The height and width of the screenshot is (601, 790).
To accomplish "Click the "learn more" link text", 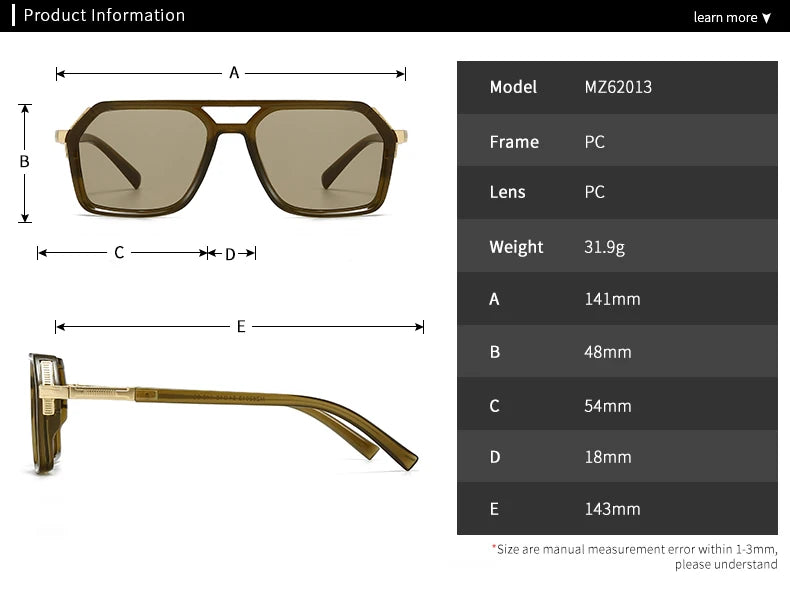I will point(725,18).
